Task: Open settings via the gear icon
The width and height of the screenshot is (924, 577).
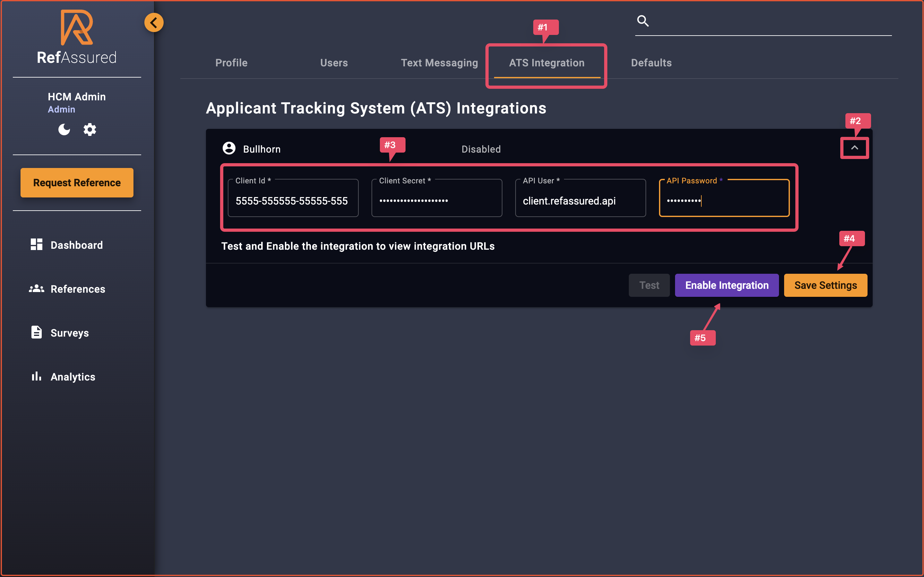Action: (x=90, y=130)
